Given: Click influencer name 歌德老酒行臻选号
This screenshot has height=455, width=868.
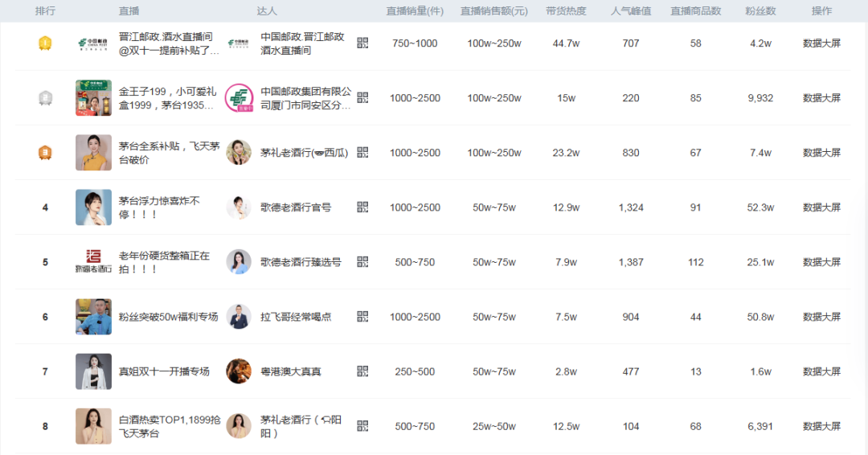Looking at the screenshot, I should coord(301,262).
